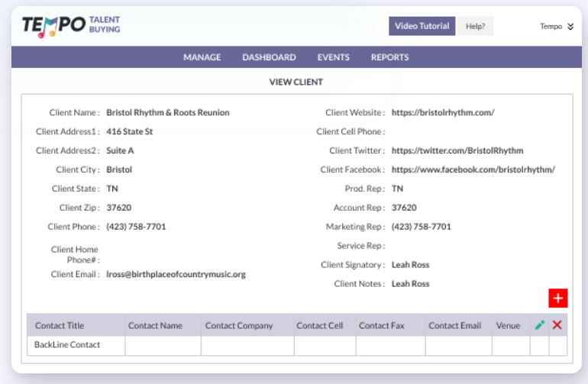Click the Venue column header
The height and width of the screenshot is (384, 588).
pyautogui.click(x=508, y=325)
